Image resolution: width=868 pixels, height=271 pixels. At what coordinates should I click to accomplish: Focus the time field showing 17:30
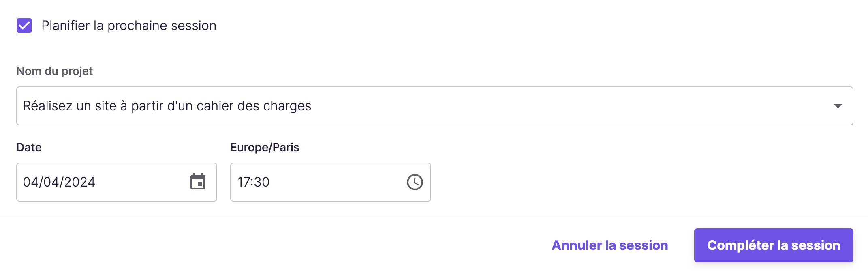point(330,182)
